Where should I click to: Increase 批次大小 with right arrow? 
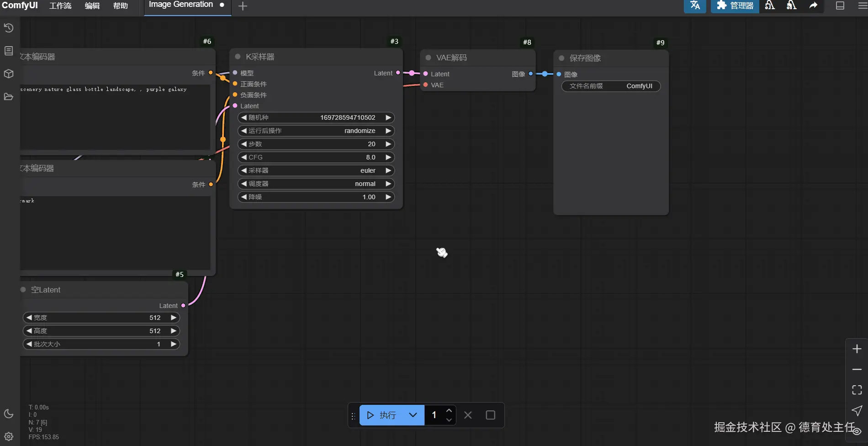point(173,344)
